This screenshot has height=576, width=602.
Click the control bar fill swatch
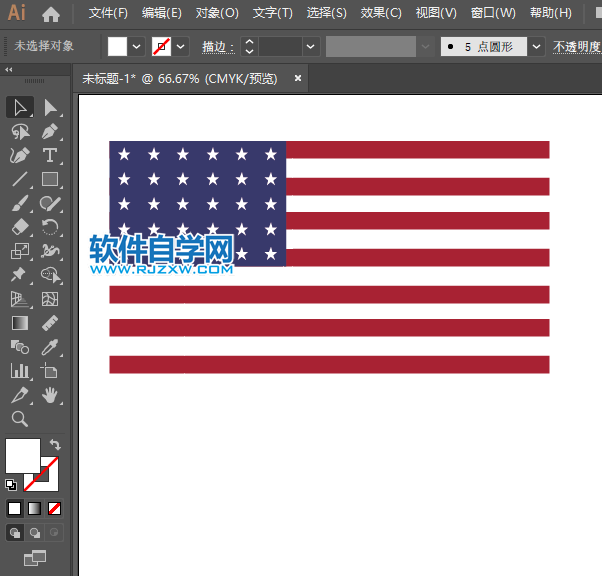117,47
